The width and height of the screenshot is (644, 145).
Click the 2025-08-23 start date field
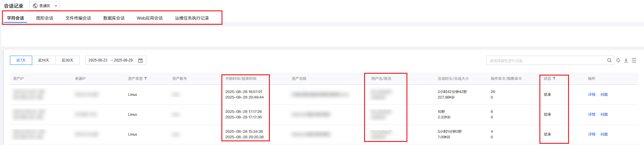coord(98,60)
